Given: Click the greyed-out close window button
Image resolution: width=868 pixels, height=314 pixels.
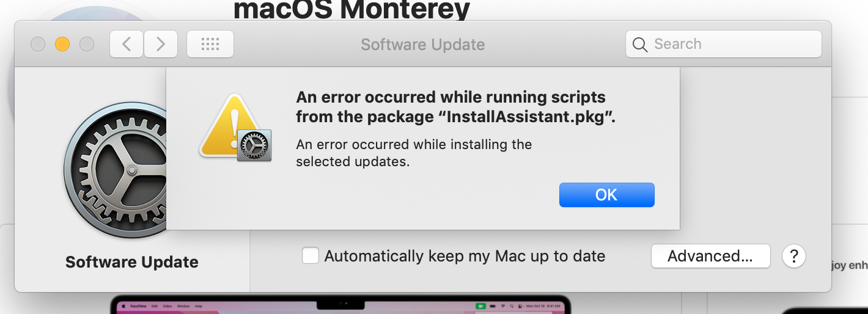Looking at the screenshot, I should [38, 44].
